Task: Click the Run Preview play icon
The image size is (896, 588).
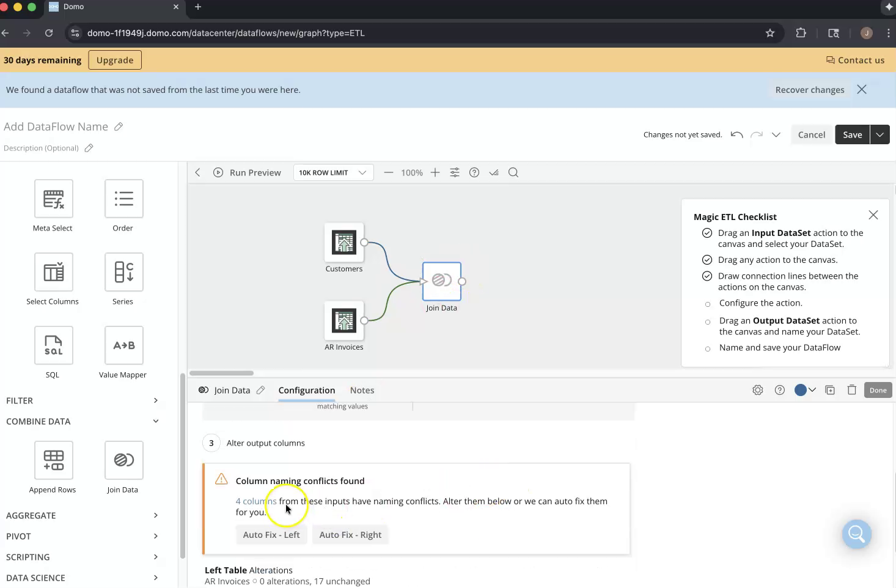Action: click(218, 172)
